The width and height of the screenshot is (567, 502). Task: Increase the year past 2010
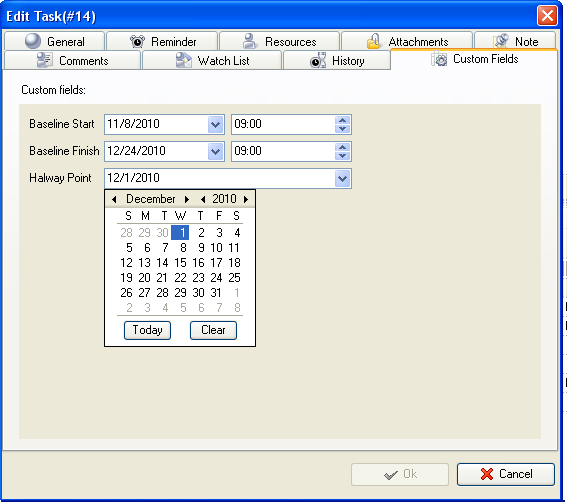246,199
